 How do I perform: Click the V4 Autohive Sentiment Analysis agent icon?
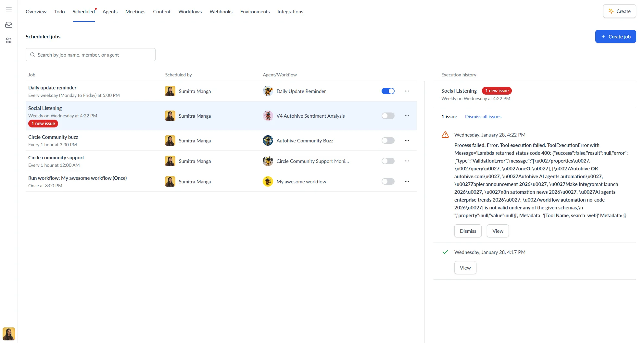[268, 116]
